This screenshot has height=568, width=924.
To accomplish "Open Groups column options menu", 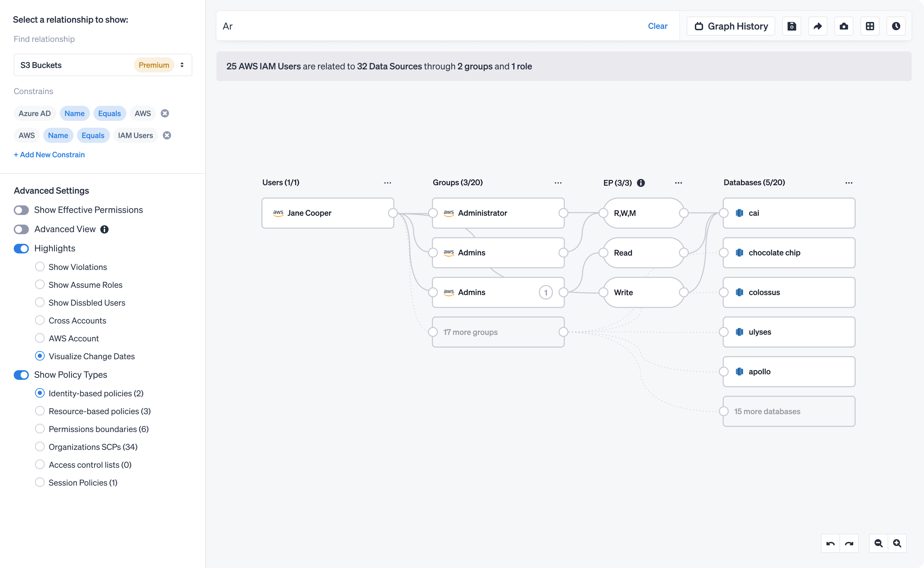I will coord(558,183).
